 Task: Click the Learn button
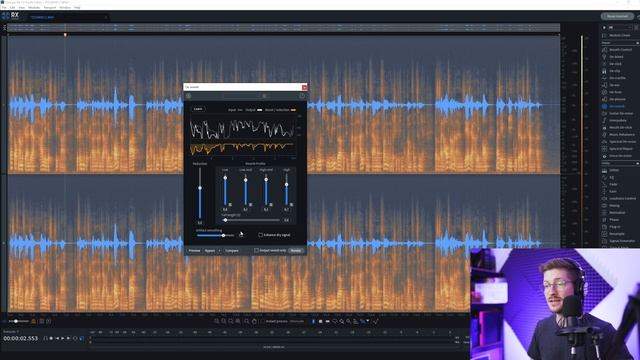pyautogui.click(x=198, y=109)
